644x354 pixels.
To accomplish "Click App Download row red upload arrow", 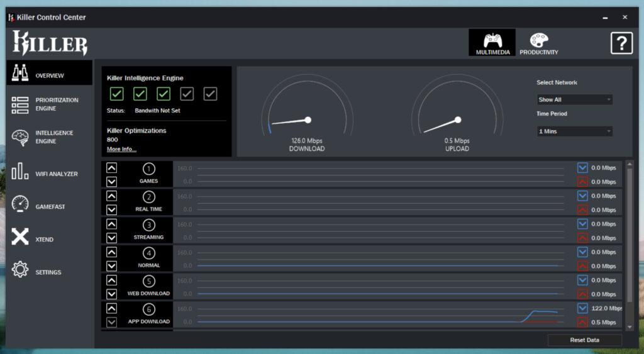I will tap(582, 322).
